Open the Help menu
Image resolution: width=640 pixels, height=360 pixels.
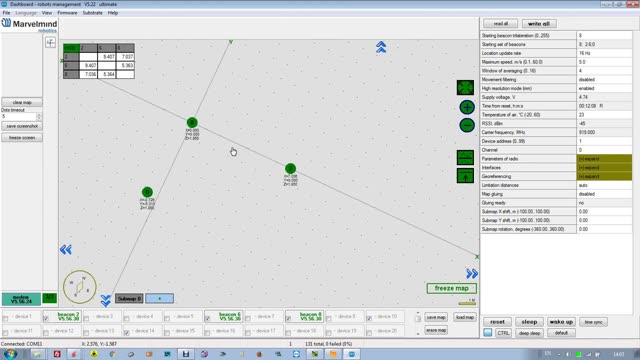tap(113, 13)
